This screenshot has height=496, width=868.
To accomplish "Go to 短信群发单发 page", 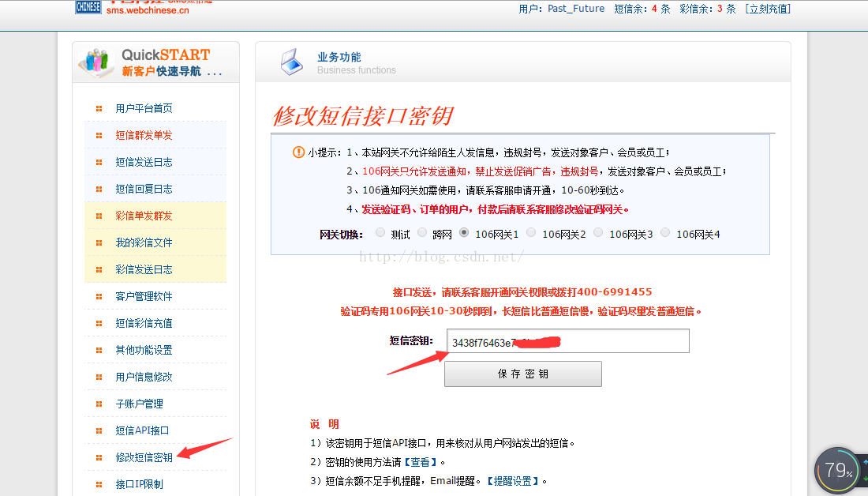I will click(x=144, y=135).
